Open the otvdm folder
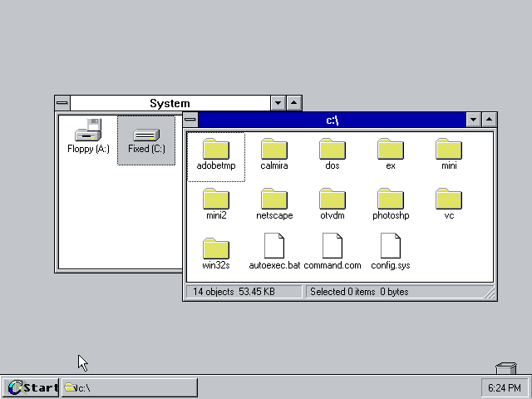Screen dimensions: 532x399 (332, 199)
